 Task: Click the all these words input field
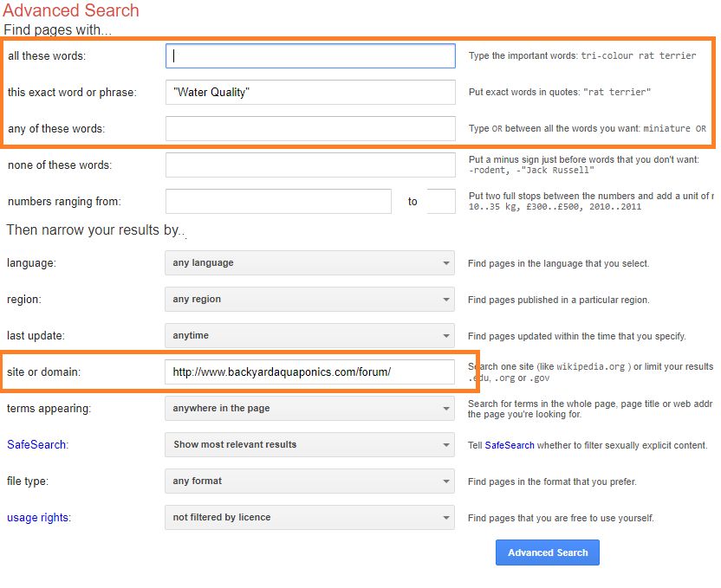(309, 55)
